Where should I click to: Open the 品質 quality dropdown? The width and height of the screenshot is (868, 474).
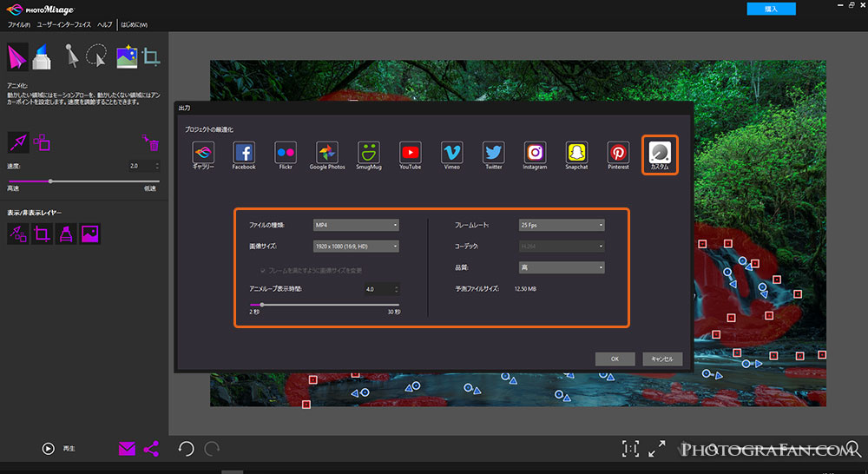[562, 267]
